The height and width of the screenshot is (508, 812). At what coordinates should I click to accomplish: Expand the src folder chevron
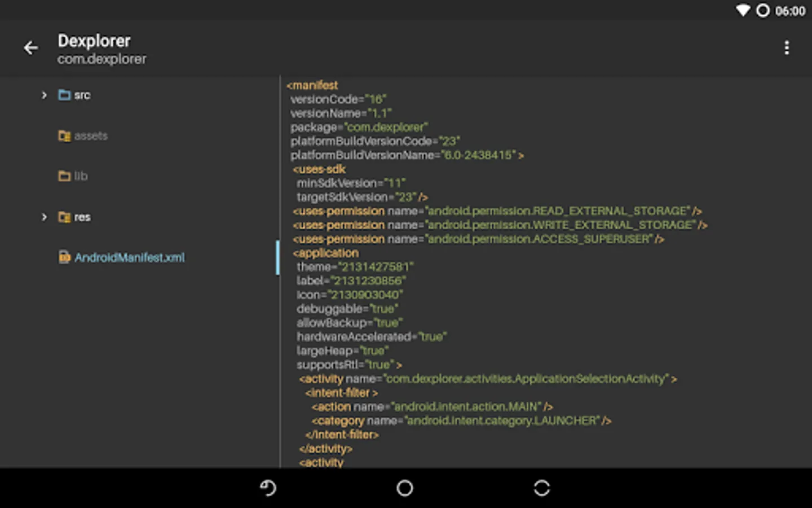[44, 95]
